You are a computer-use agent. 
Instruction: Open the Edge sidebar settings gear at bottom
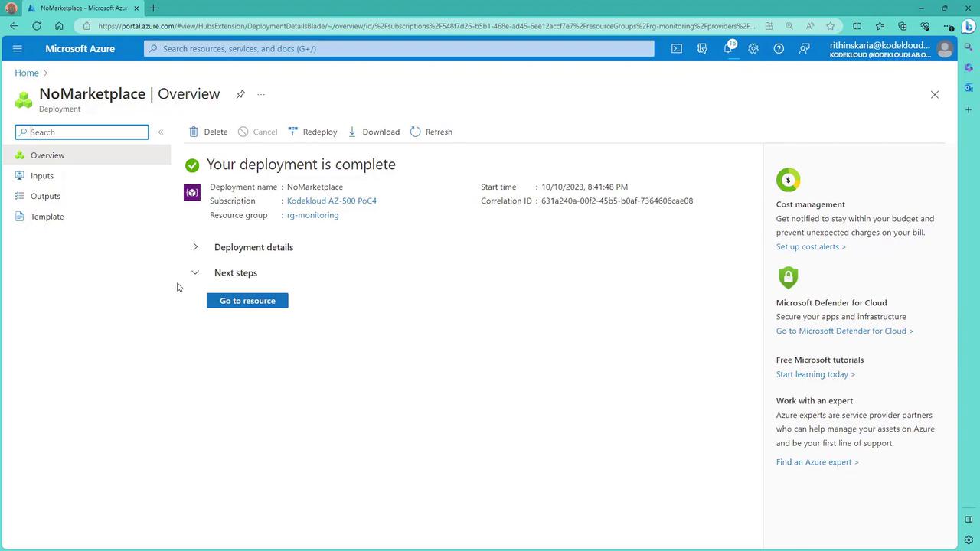tap(969, 540)
